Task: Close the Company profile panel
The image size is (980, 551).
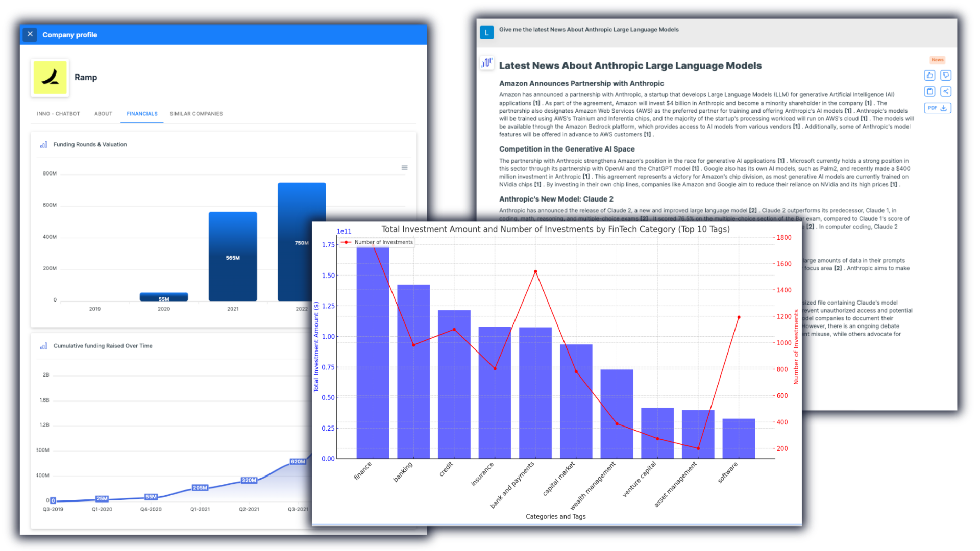Action: click(30, 34)
